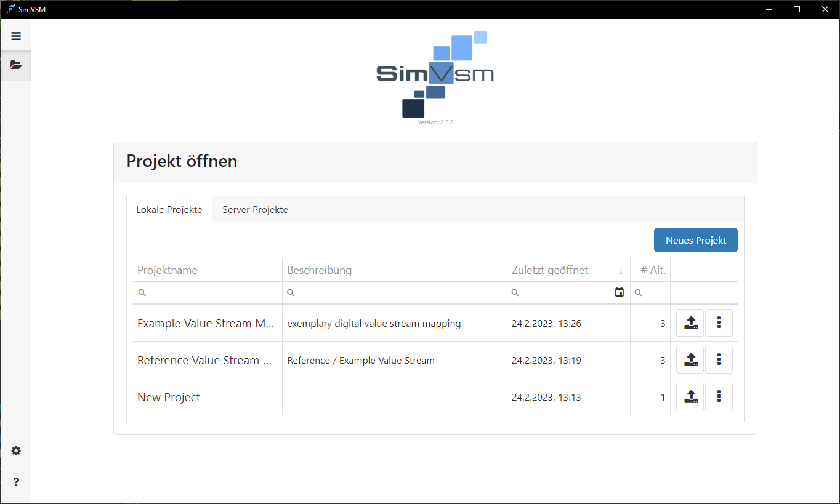The height and width of the screenshot is (504, 840).
Task: Select the Reference Value Stream project name
Action: point(204,360)
